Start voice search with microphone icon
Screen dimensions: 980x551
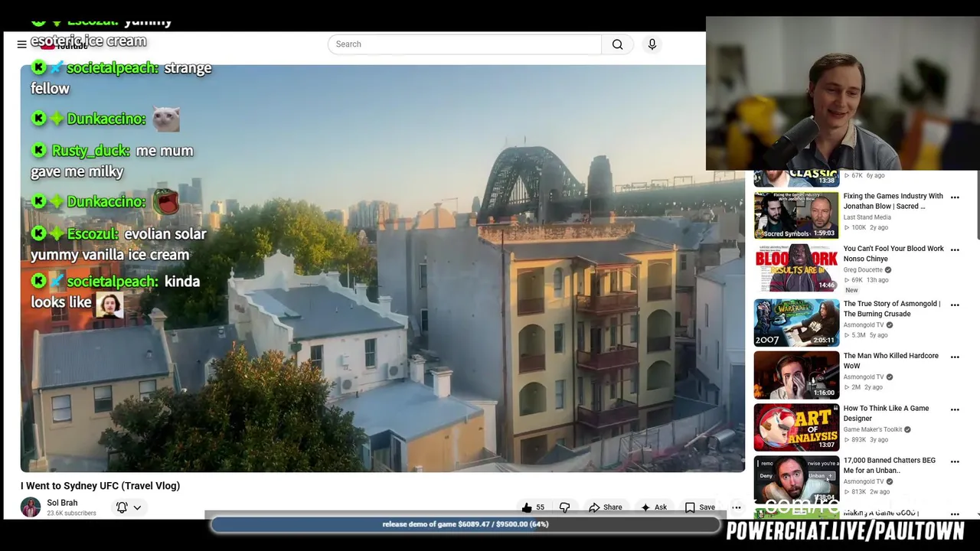(x=652, y=44)
